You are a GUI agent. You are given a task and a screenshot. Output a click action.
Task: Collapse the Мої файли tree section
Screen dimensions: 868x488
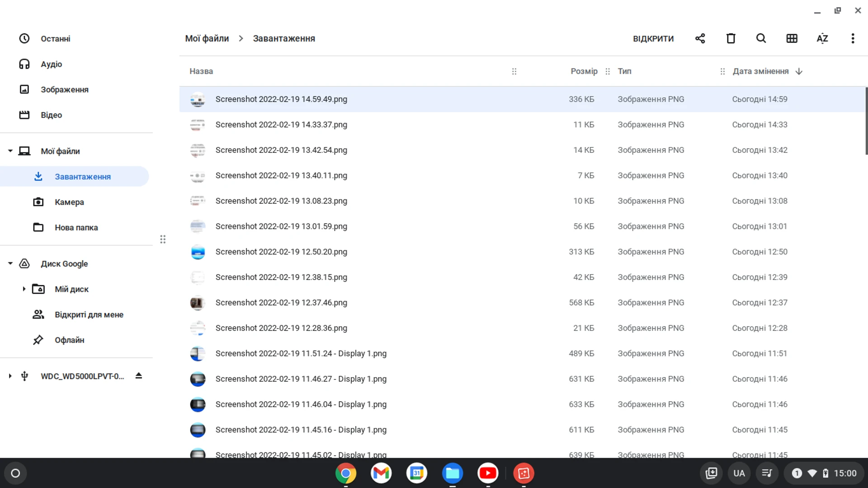coord(10,151)
